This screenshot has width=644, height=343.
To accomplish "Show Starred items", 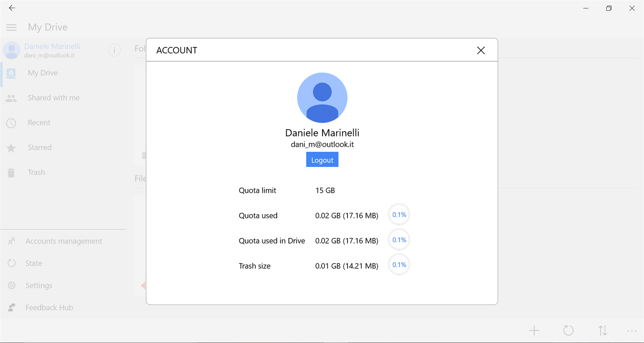I will (63, 147).
